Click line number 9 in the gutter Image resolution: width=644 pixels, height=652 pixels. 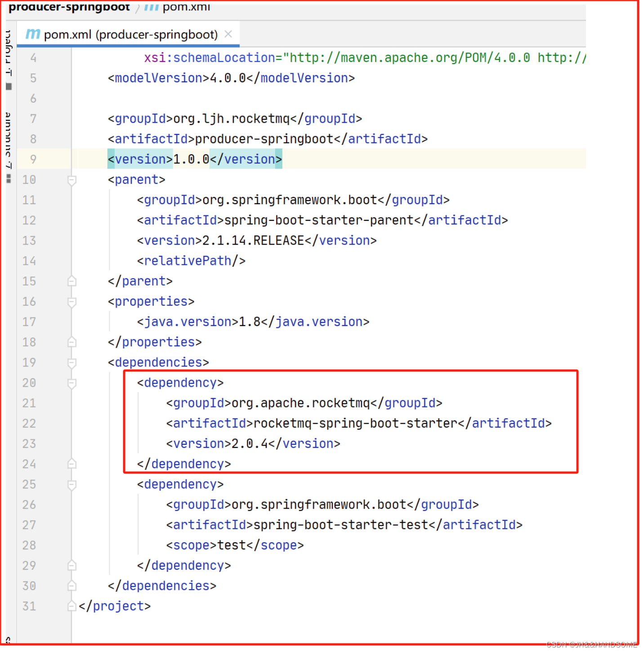tap(33, 159)
